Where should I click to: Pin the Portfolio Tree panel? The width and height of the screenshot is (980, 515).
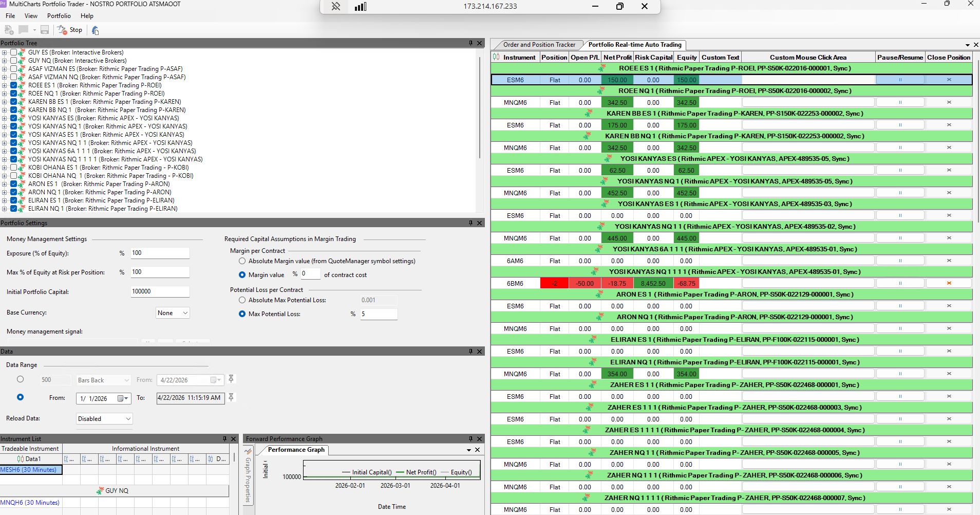click(x=470, y=43)
